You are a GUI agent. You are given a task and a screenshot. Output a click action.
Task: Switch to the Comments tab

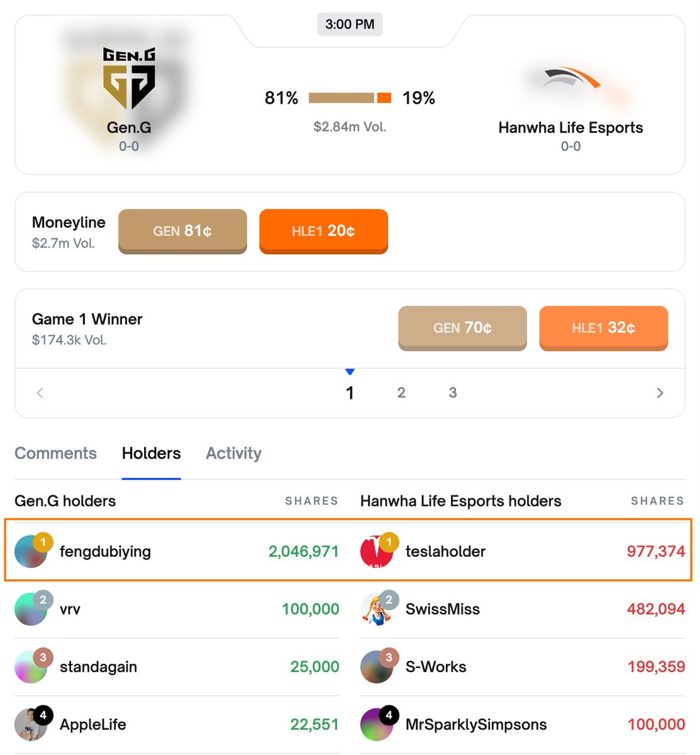click(x=55, y=454)
